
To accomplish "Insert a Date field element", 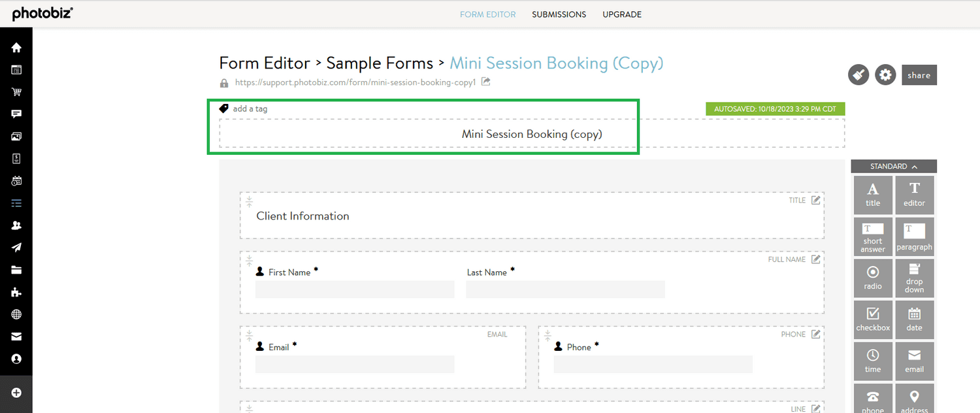I will 914,320.
